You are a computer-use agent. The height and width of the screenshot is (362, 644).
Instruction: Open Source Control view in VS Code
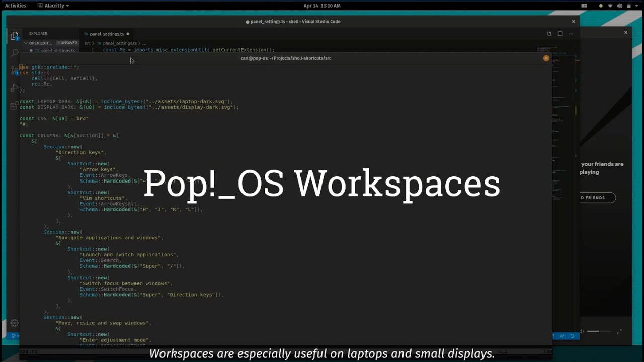click(x=14, y=70)
